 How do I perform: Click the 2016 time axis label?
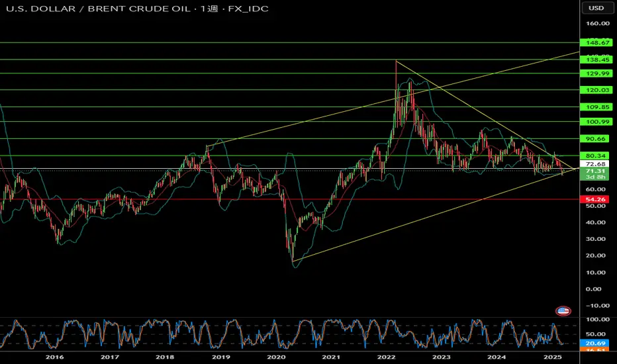coord(55,357)
